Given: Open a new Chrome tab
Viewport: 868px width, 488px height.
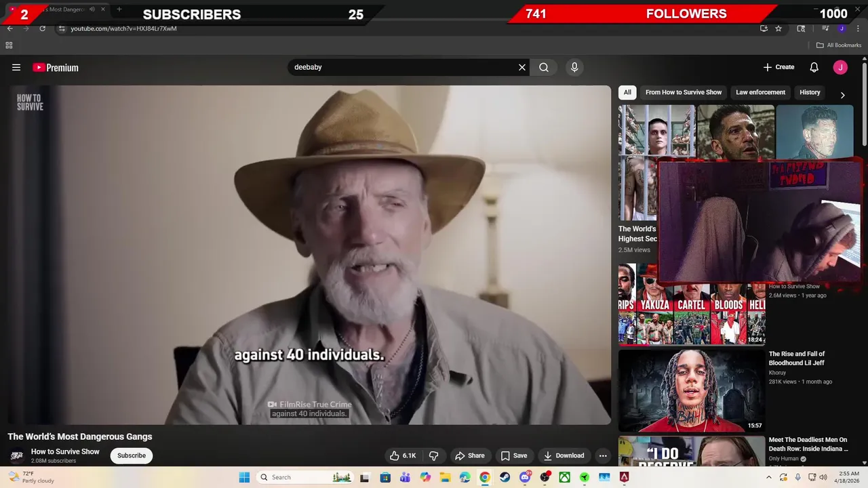Looking at the screenshot, I should click(119, 9).
